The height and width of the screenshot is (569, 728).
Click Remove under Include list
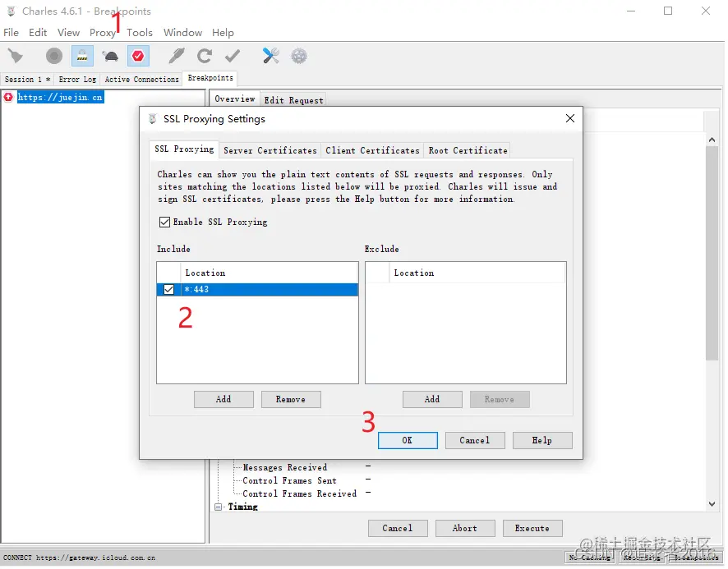click(291, 399)
